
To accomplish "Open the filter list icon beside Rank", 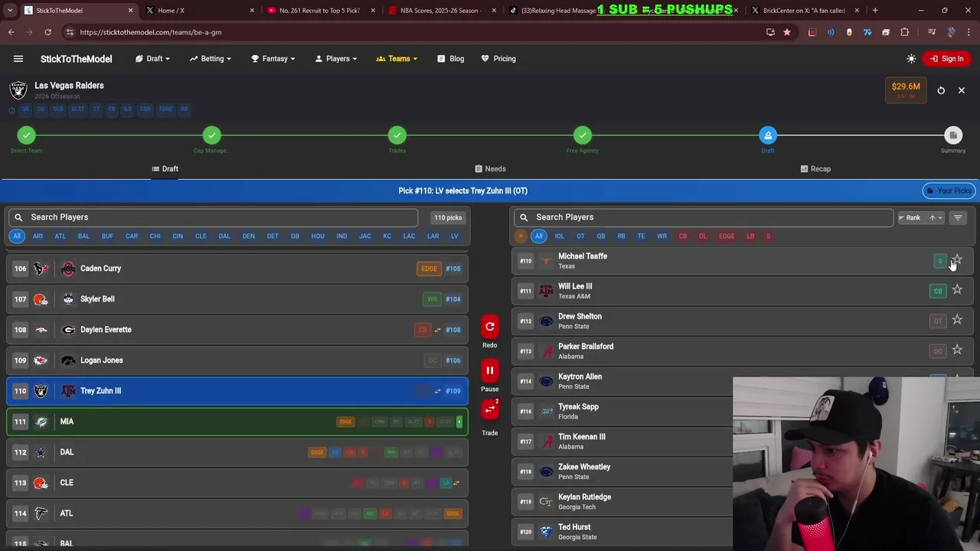I will click(x=958, y=217).
